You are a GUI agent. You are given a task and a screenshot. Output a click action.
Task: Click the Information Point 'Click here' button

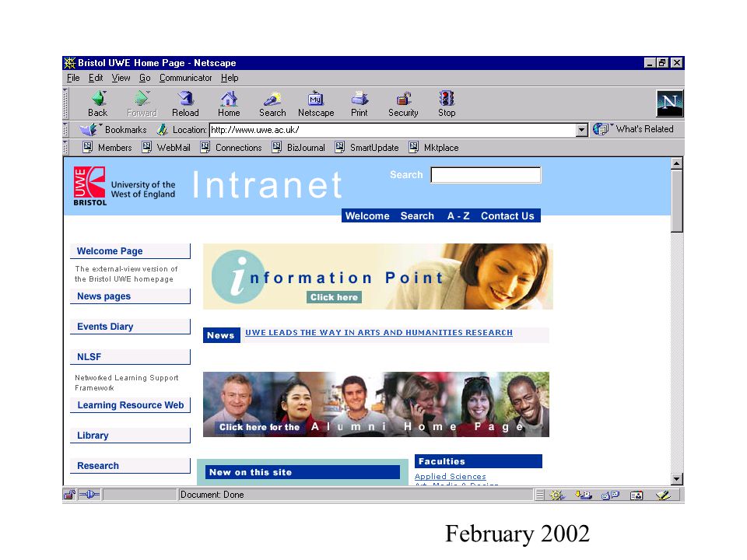click(334, 297)
